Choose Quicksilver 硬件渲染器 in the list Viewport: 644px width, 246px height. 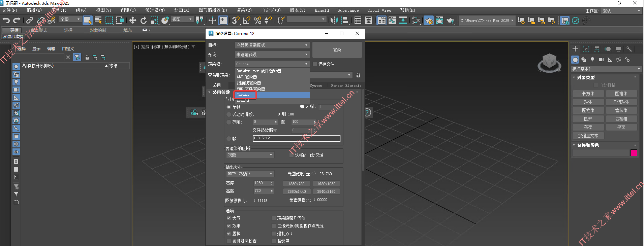point(272,71)
